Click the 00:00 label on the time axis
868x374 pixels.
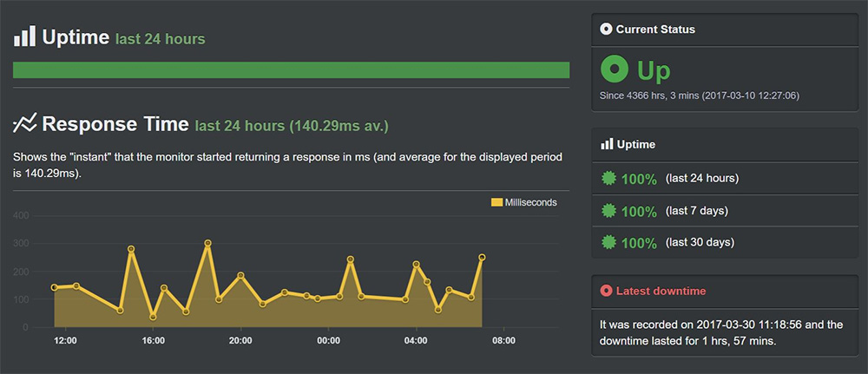click(328, 341)
